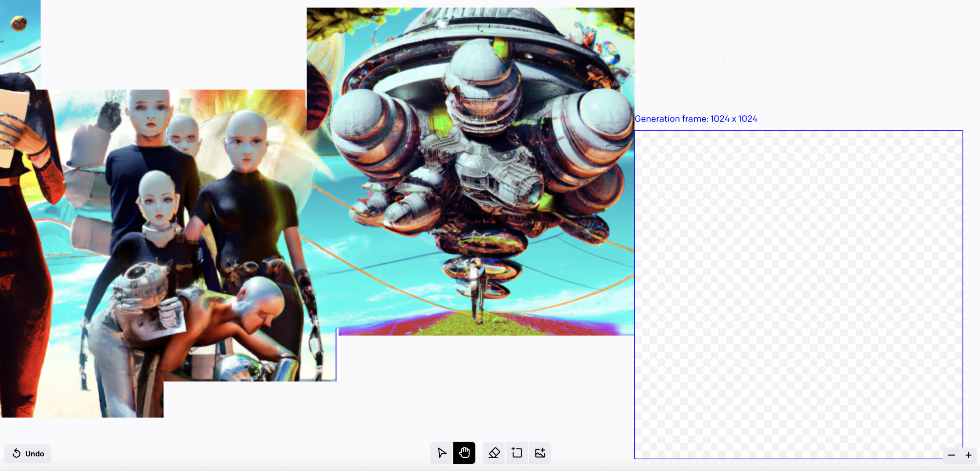Click the circular undo arrow icon
This screenshot has height=471, width=980.
(x=17, y=453)
